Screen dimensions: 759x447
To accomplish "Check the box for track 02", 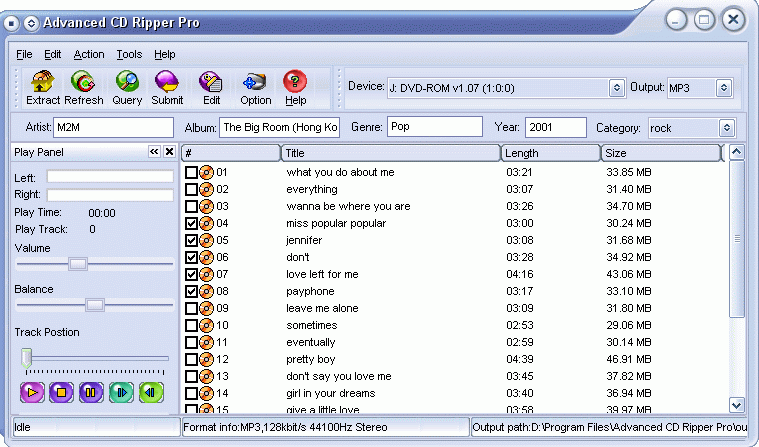I will tap(191, 189).
